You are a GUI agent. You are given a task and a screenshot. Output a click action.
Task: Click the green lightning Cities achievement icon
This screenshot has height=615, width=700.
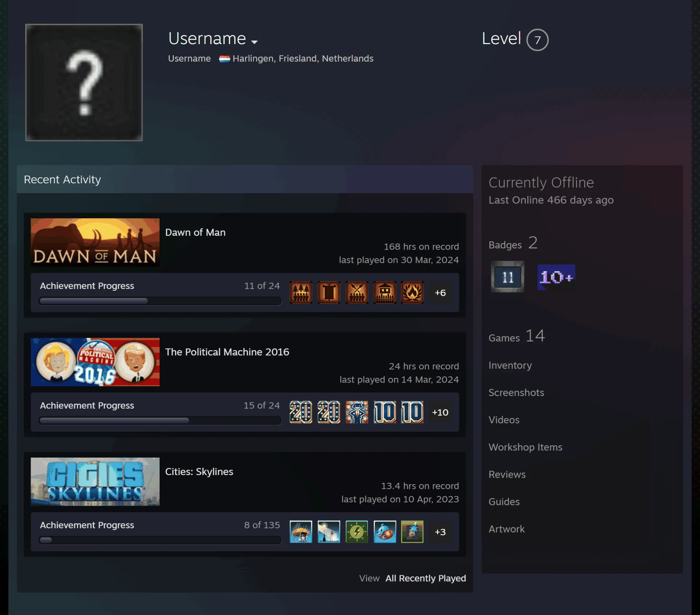357,532
